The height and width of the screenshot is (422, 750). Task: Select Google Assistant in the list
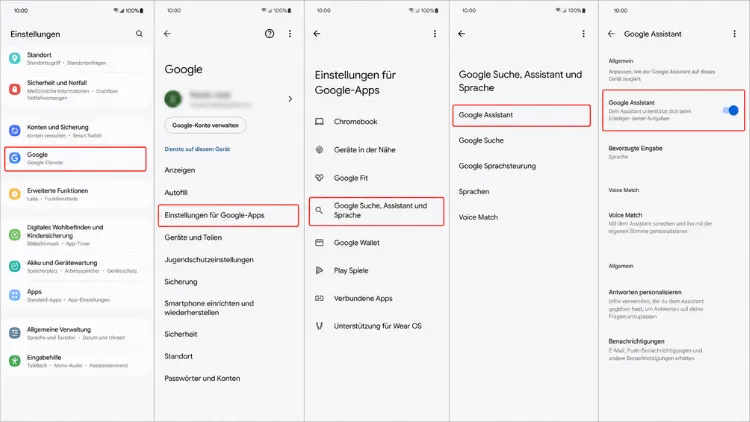[x=521, y=115]
